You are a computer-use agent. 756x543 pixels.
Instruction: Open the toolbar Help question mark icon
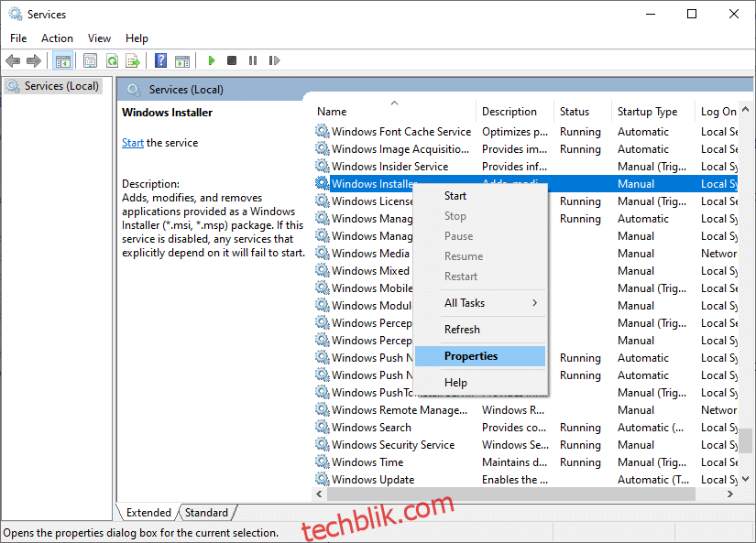[160, 60]
